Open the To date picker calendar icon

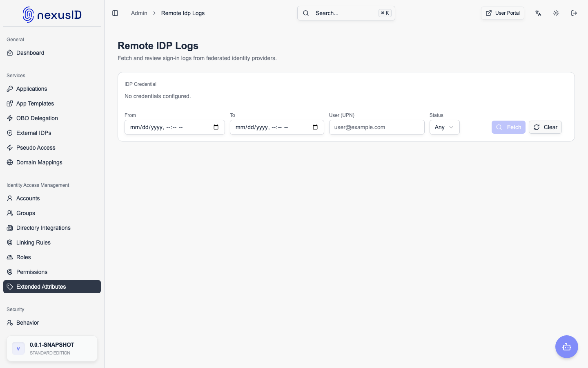point(315,127)
